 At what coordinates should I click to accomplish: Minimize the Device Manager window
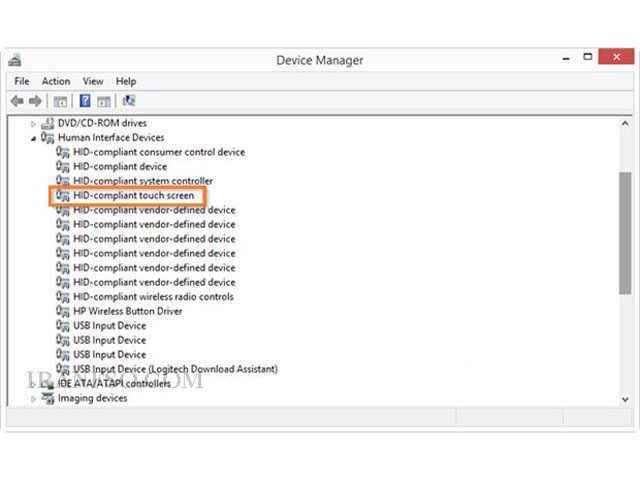566,58
